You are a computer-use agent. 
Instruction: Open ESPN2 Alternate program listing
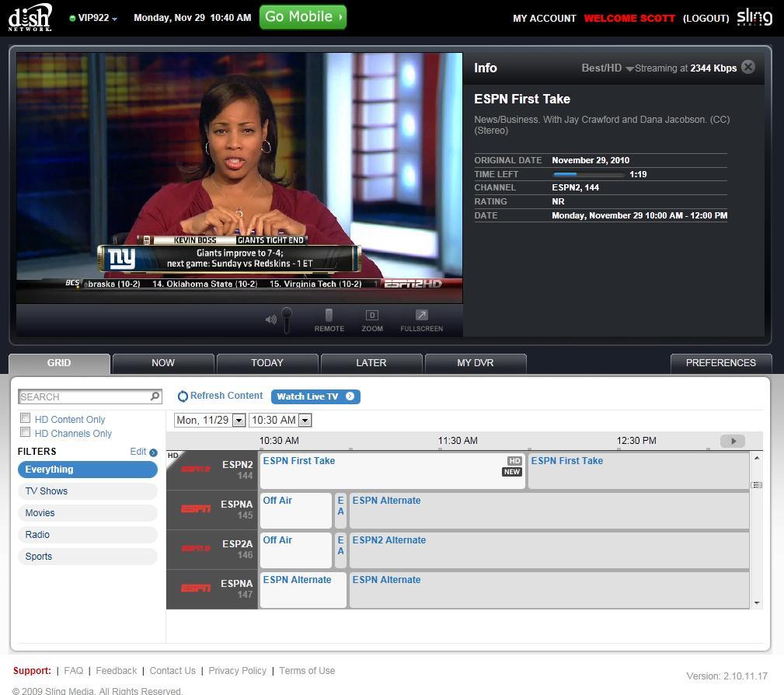(x=549, y=550)
